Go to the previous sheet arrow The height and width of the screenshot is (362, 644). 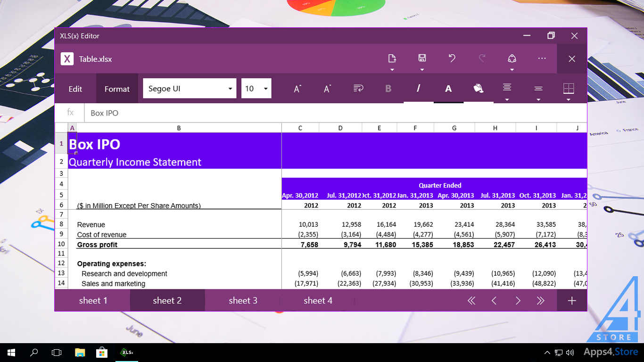click(494, 301)
